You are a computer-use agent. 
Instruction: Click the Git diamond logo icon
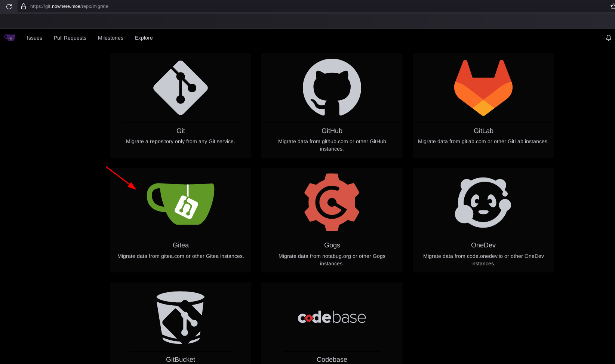point(181,88)
